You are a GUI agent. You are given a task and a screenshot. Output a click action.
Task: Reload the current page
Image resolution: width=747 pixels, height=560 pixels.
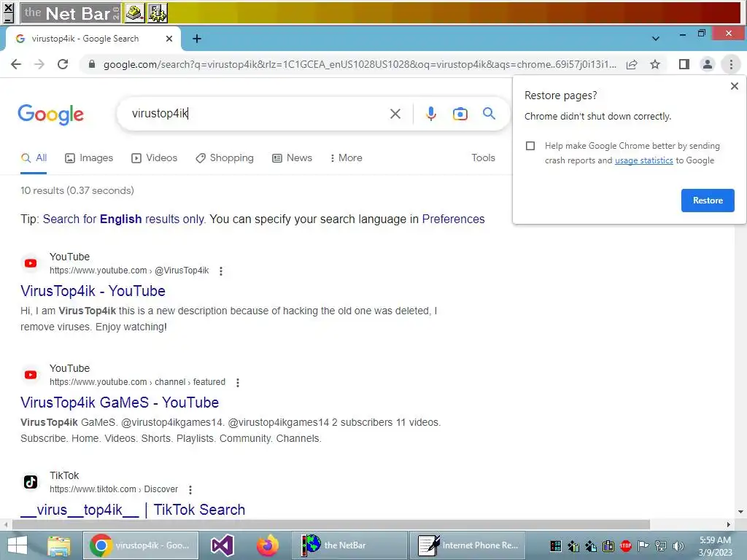click(63, 64)
